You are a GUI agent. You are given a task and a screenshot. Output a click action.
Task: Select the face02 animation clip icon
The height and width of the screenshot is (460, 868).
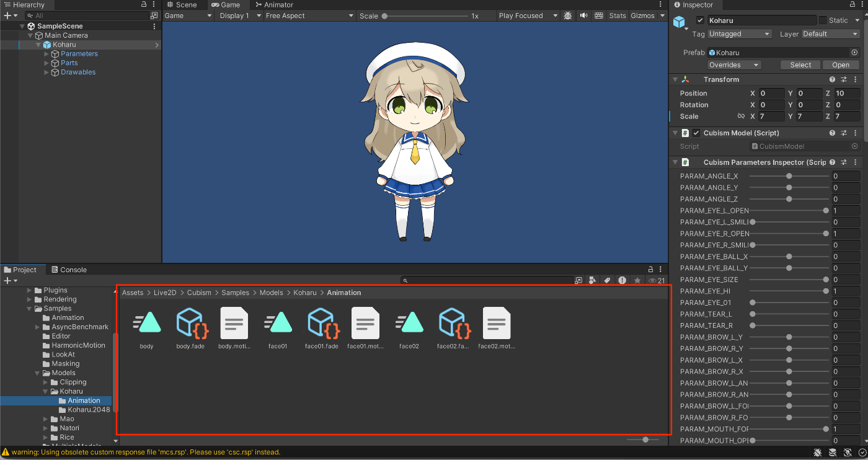pyautogui.click(x=409, y=323)
